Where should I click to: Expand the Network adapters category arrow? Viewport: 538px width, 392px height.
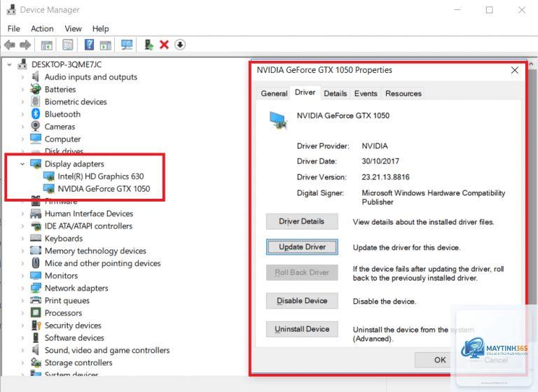22,288
